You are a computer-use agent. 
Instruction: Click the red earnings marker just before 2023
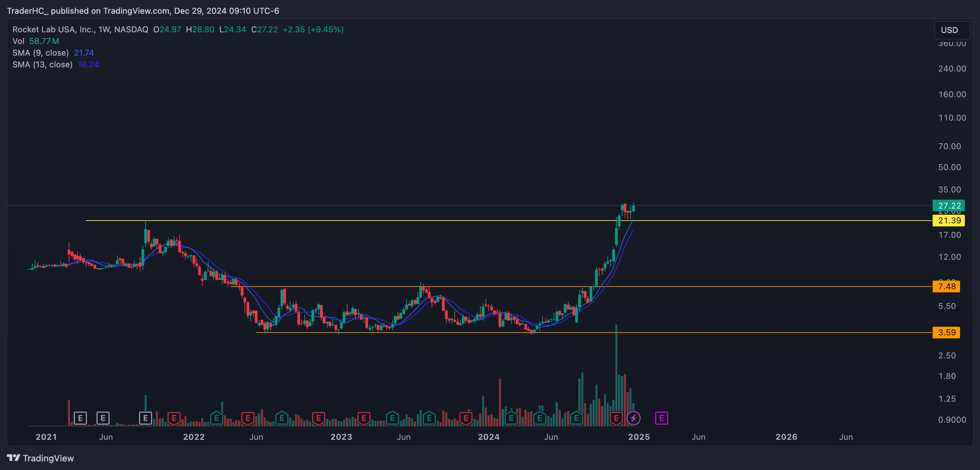coord(318,418)
